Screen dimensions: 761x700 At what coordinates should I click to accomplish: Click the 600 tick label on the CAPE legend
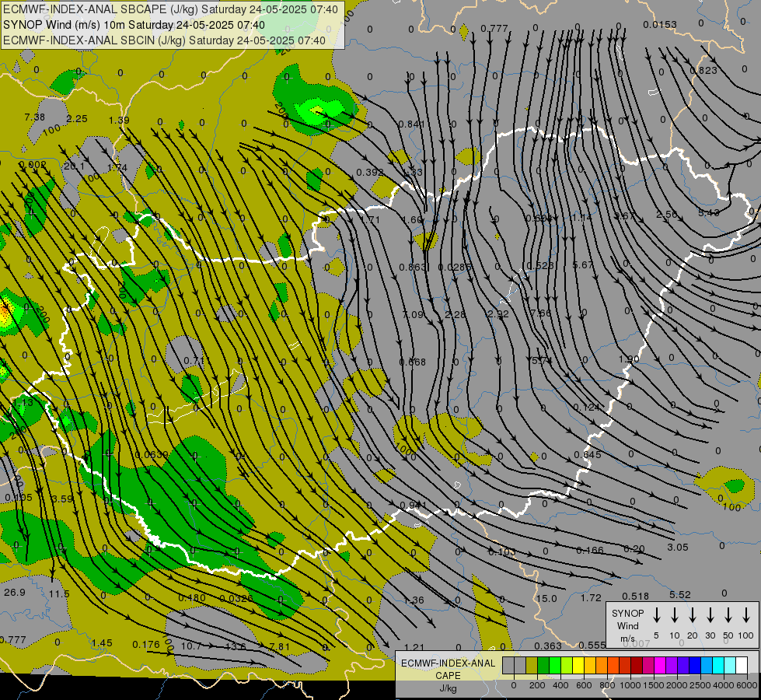point(584,685)
